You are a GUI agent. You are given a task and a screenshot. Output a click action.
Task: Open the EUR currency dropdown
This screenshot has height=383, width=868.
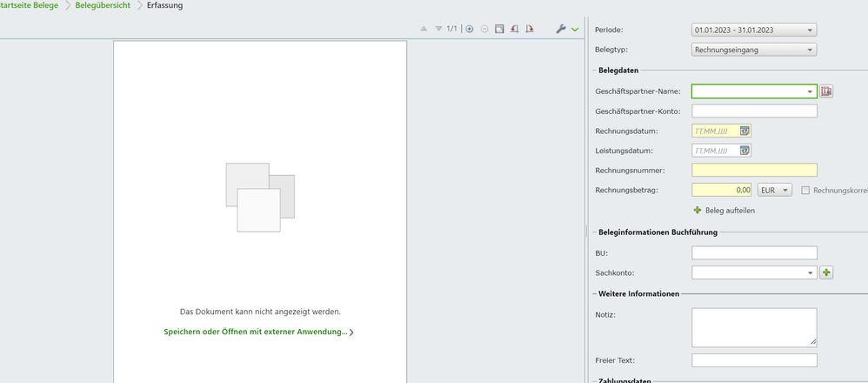(774, 190)
